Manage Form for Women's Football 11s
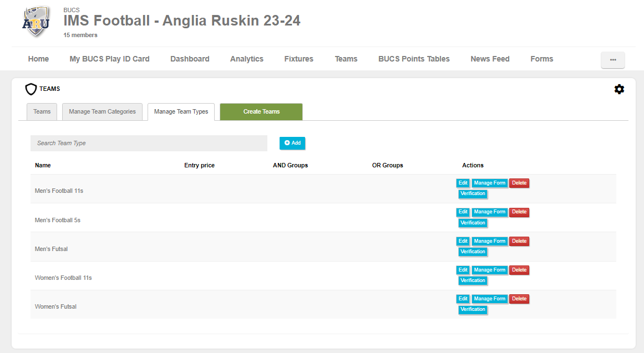This screenshot has width=644, height=353. 490,270
